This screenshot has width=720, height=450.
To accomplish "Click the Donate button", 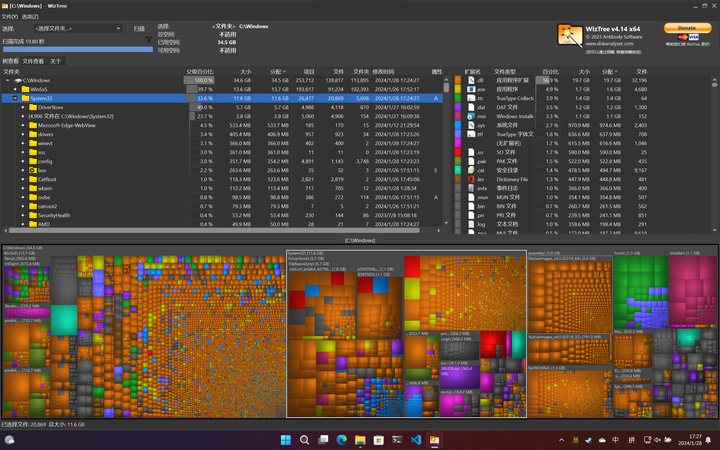I will click(x=688, y=28).
